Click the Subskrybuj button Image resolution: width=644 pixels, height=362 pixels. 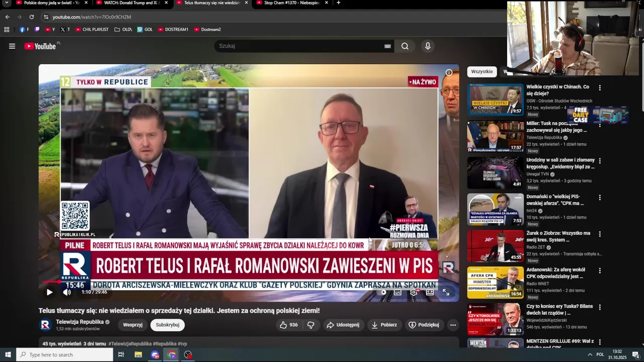pyautogui.click(x=168, y=325)
